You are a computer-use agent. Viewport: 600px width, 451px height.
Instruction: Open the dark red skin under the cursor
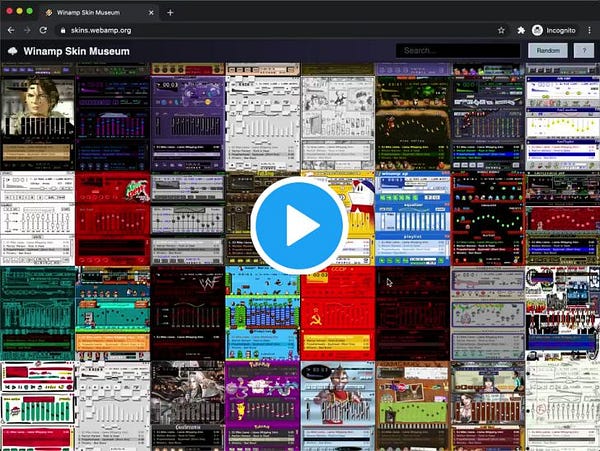click(412, 314)
